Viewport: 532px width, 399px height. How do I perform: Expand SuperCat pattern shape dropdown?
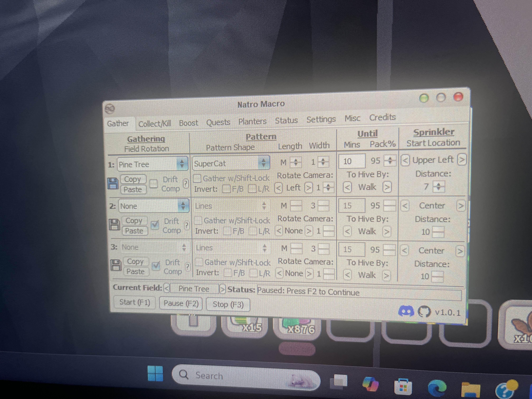[263, 163]
